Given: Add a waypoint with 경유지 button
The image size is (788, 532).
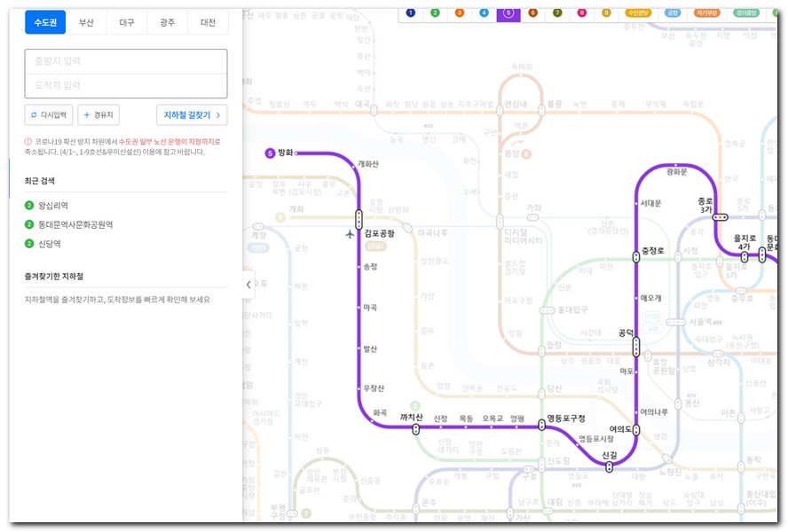Looking at the screenshot, I should 98,114.
